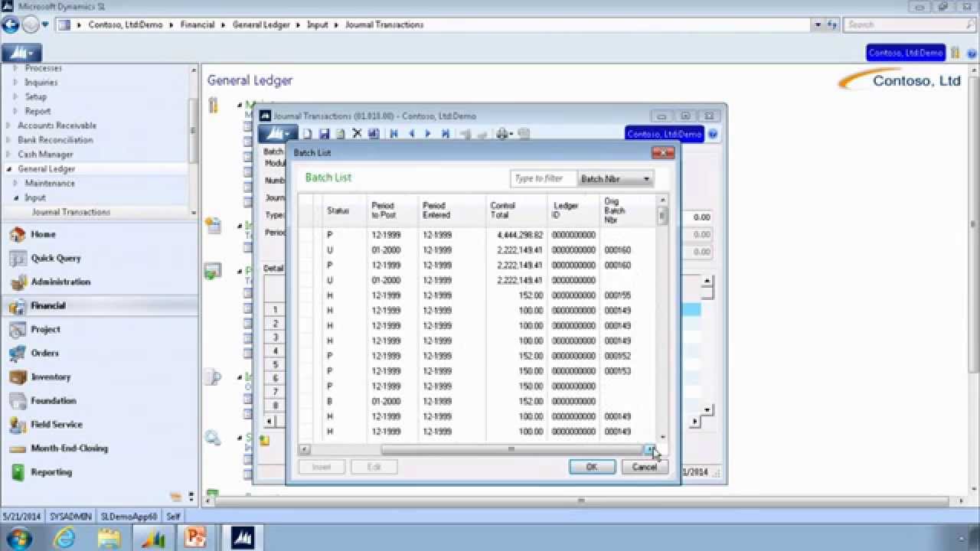Open the main Dynamics SL sailboat application menu

point(21,53)
